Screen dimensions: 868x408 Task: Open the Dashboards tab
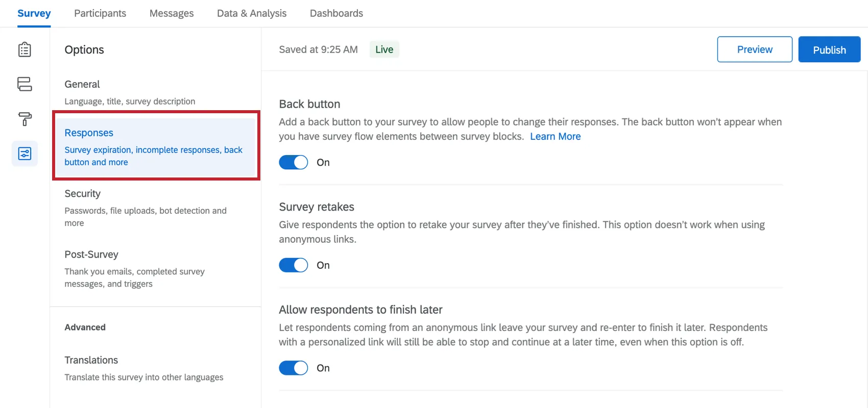(336, 13)
